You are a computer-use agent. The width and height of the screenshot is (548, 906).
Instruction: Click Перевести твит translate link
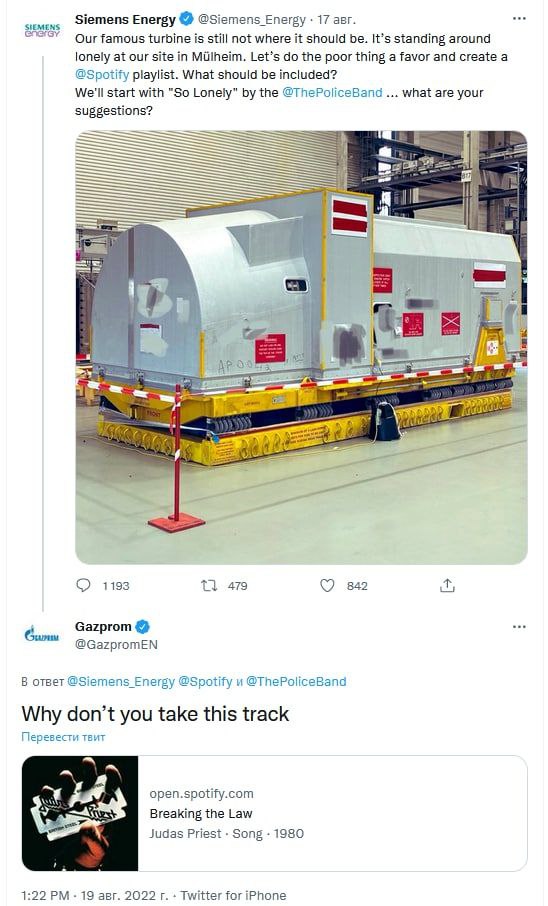click(x=63, y=737)
